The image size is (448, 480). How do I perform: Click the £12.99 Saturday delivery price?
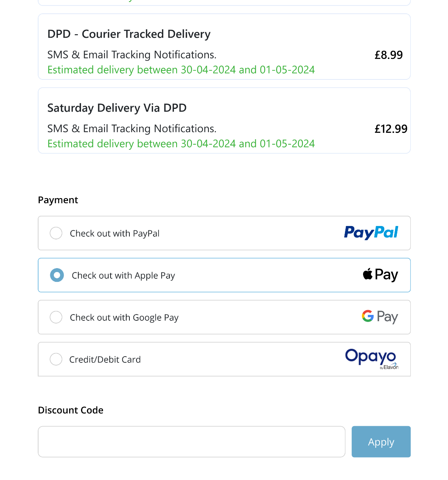pyautogui.click(x=391, y=129)
